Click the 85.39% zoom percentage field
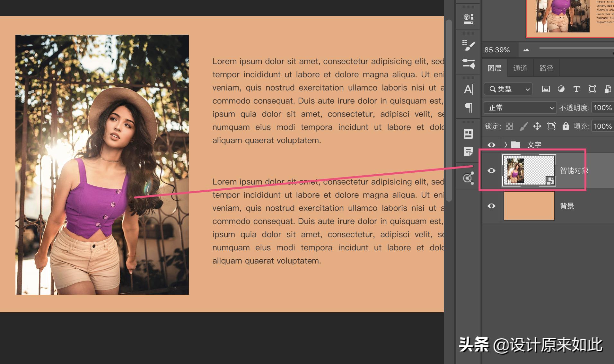This screenshot has width=614, height=364. point(497,50)
